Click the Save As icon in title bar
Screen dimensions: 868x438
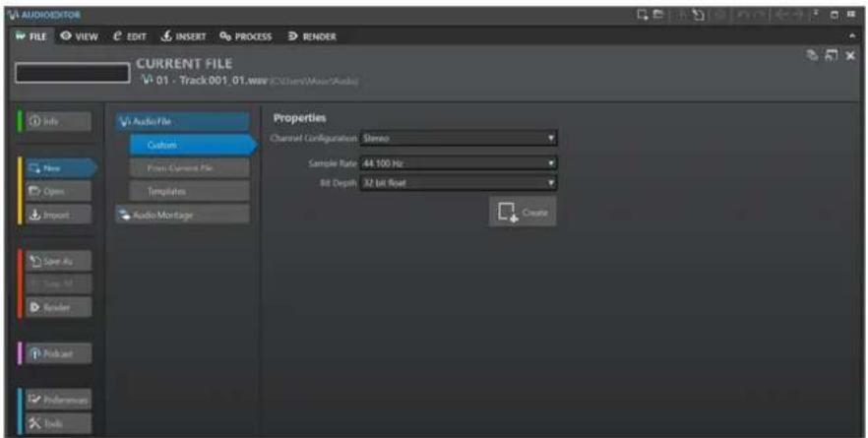pos(699,15)
